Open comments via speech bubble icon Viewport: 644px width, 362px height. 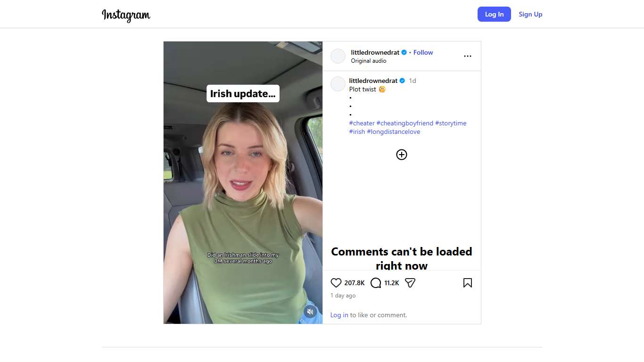click(x=376, y=283)
